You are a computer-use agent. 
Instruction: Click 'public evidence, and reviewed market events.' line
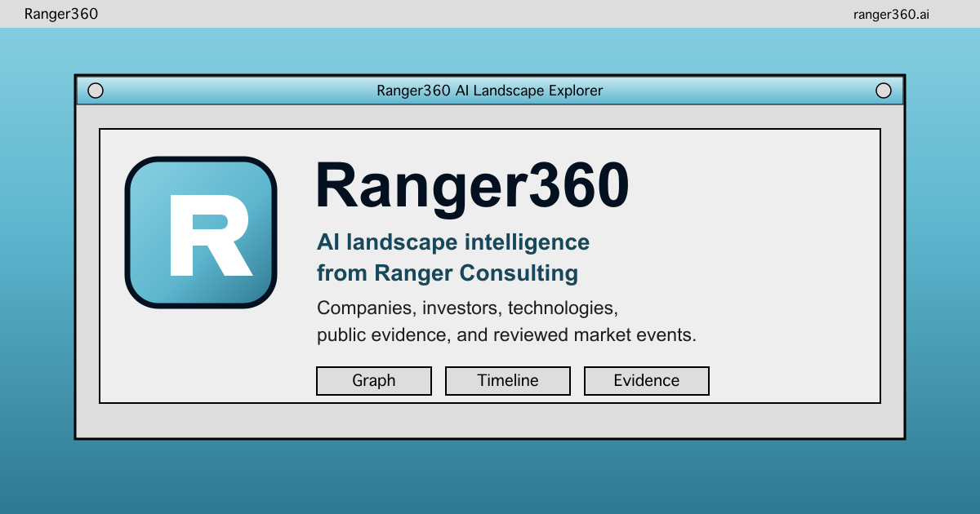coord(506,335)
